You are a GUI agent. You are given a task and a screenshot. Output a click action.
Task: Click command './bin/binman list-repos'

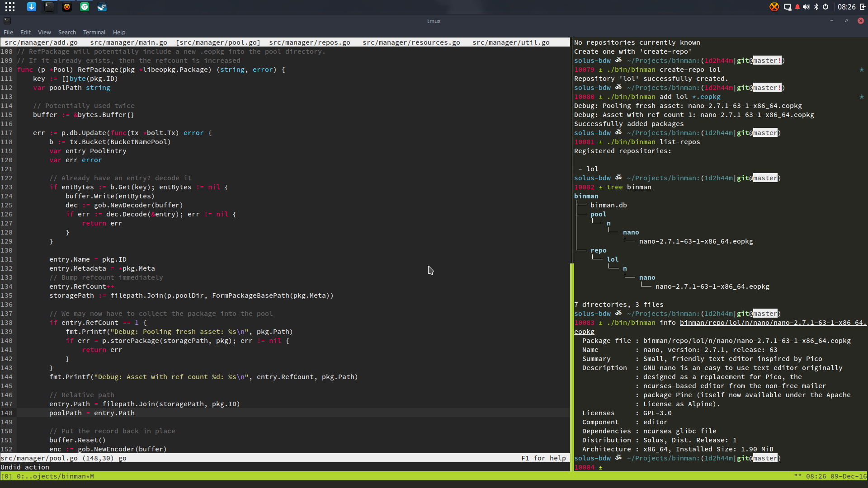coord(653,142)
